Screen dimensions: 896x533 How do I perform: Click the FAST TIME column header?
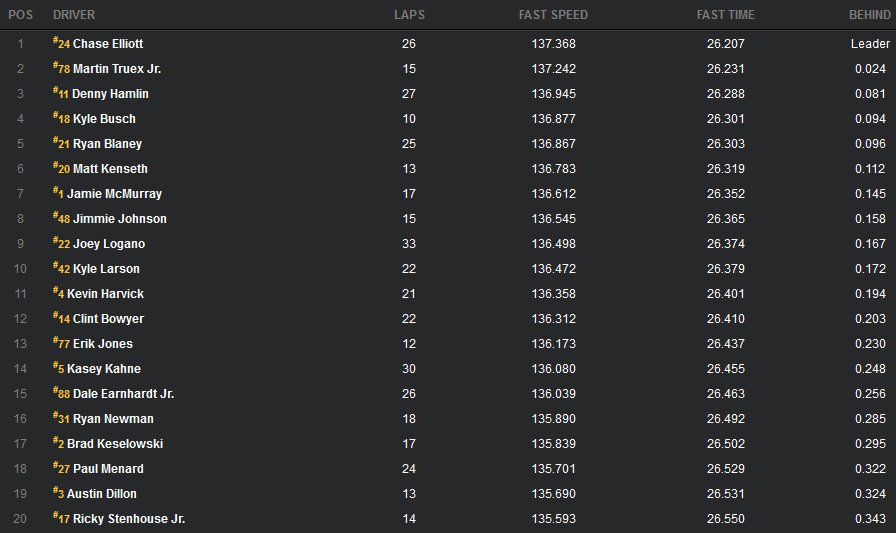pos(725,15)
